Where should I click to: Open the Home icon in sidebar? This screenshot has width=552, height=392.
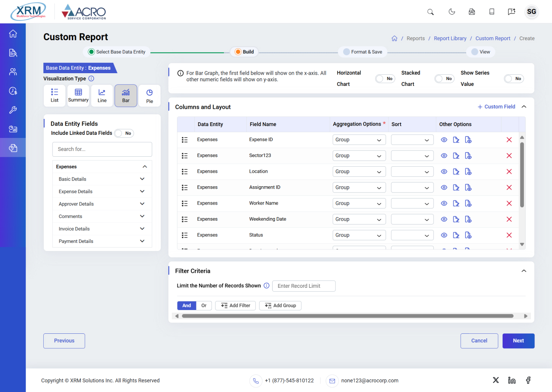pyautogui.click(x=13, y=34)
